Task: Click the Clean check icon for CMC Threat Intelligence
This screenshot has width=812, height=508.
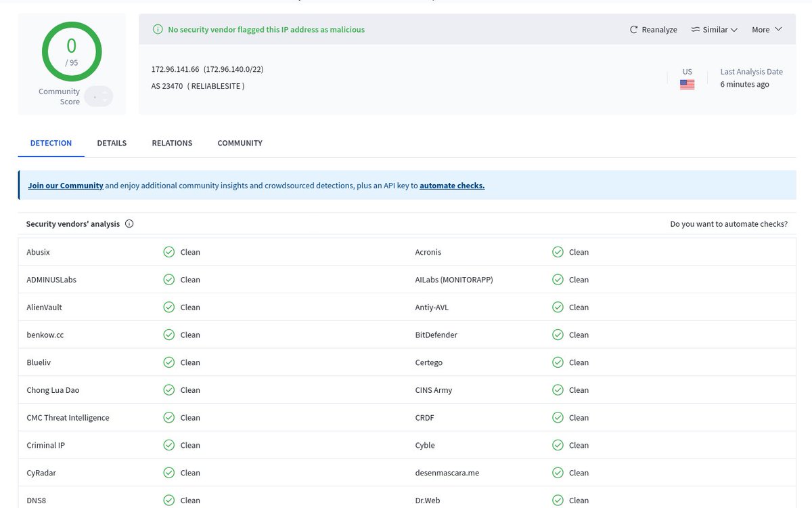Action: pos(169,418)
